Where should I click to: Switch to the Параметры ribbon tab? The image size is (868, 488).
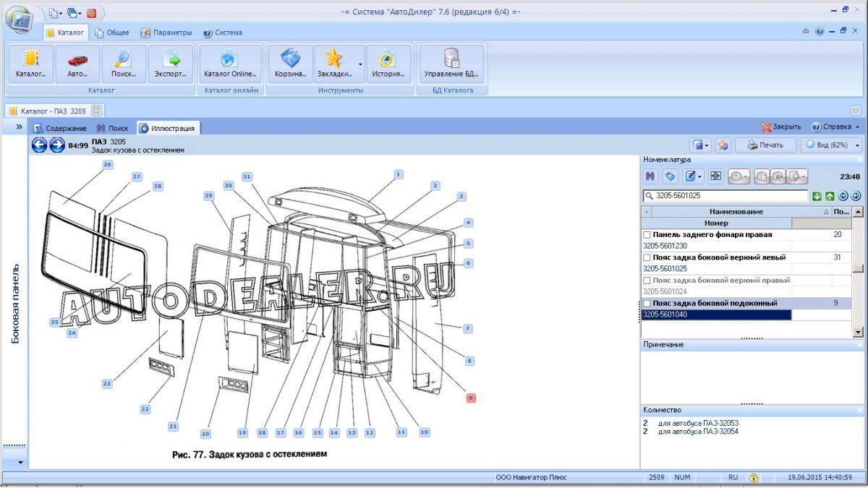point(167,33)
